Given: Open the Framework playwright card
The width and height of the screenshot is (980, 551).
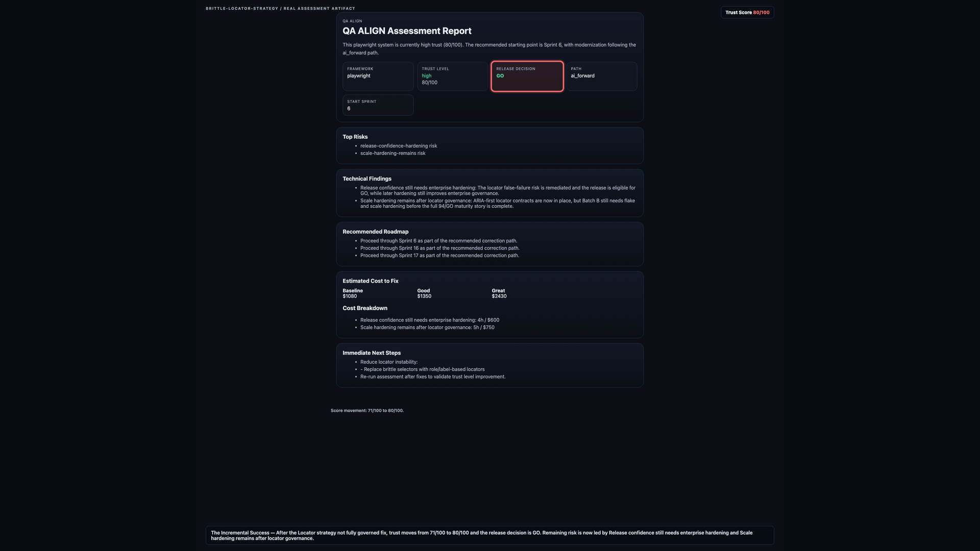Looking at the screenshot, I should tap(378, 77).
